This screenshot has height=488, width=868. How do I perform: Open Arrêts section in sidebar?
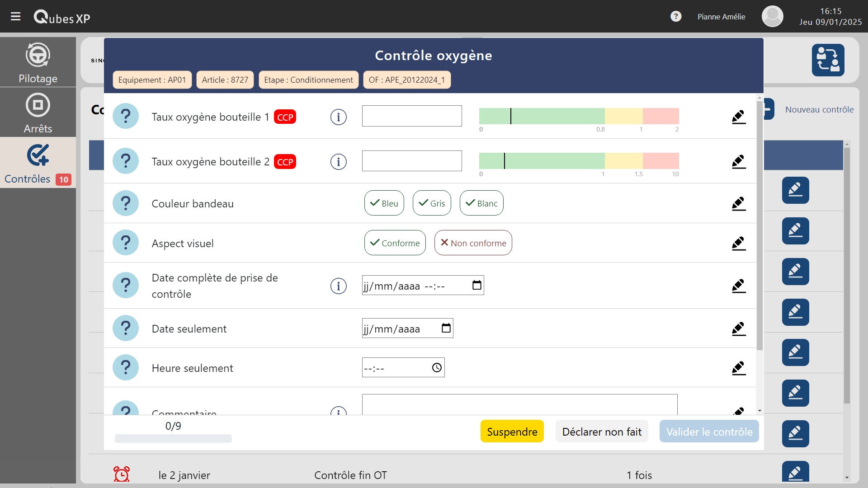tap(38, 113)
